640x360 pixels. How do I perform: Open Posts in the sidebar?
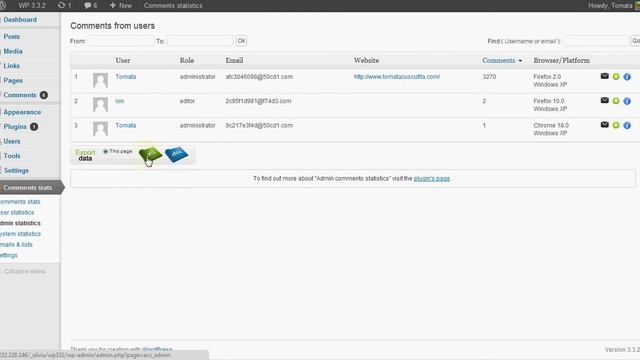[x=11, y=37]
